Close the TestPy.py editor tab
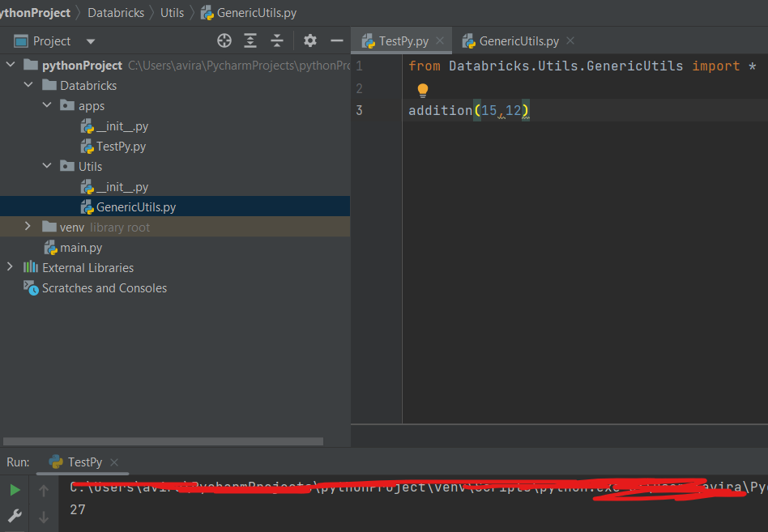This screenshot has width=768, height=532. point(441,41)
